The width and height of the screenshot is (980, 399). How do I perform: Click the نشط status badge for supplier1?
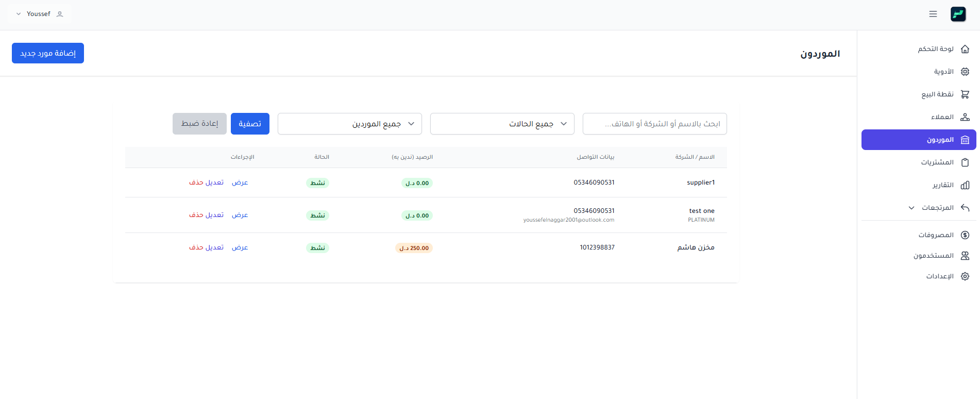(x=318, y=183)
